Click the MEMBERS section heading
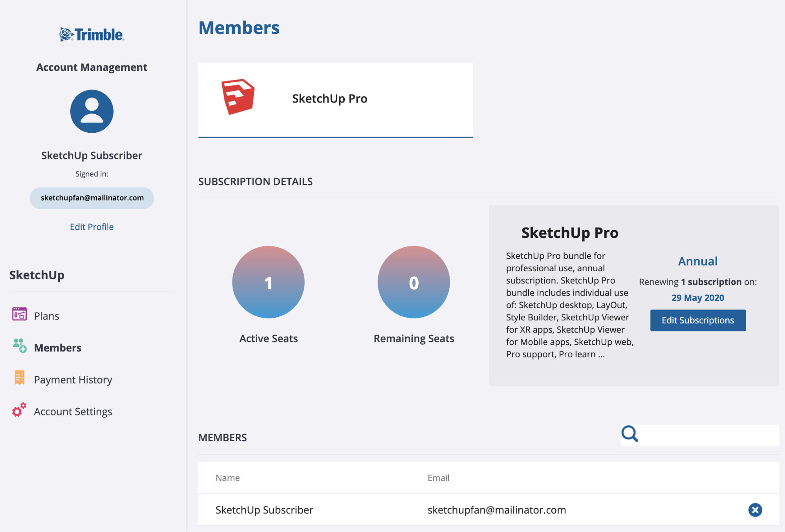The height and width of the screenshot is (532, 785). (222, 437)
